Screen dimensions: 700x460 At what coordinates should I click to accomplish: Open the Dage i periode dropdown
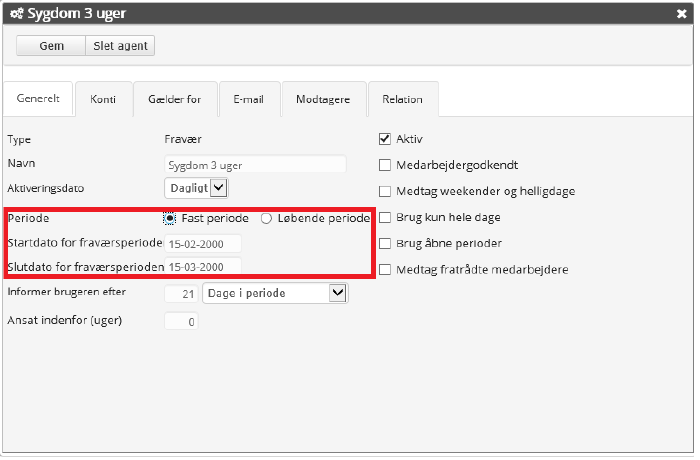[274, 292]
